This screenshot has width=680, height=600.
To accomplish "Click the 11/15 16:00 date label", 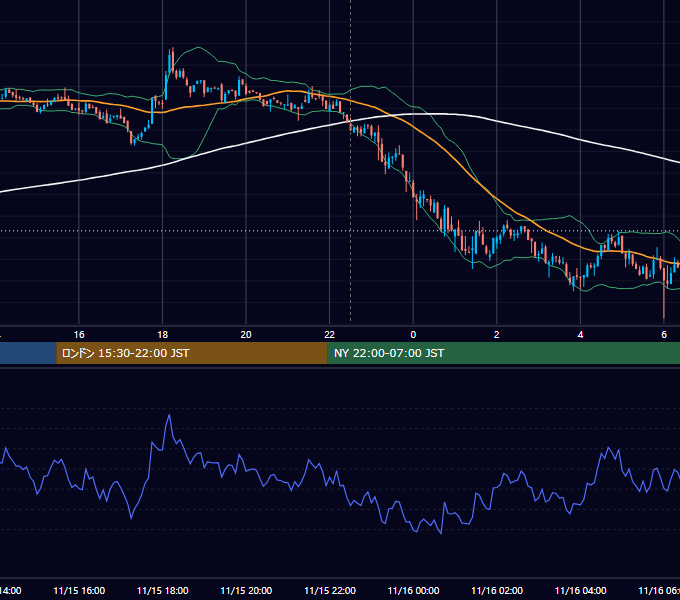I will tap(79, 590).
